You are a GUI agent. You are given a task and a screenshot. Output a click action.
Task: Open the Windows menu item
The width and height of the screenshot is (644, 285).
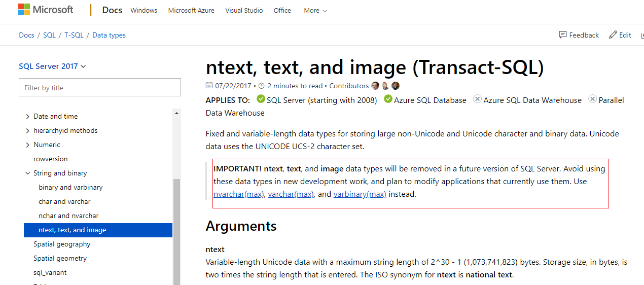144,10
